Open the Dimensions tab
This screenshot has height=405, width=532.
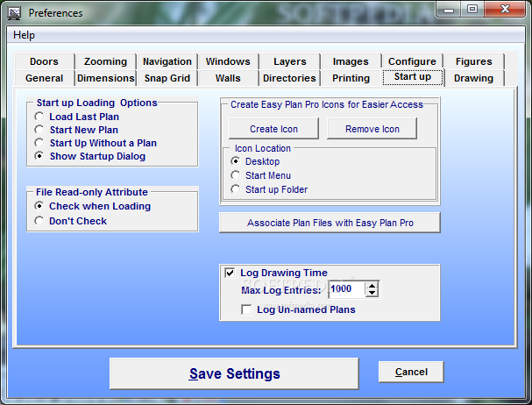(x=105, y=78)
